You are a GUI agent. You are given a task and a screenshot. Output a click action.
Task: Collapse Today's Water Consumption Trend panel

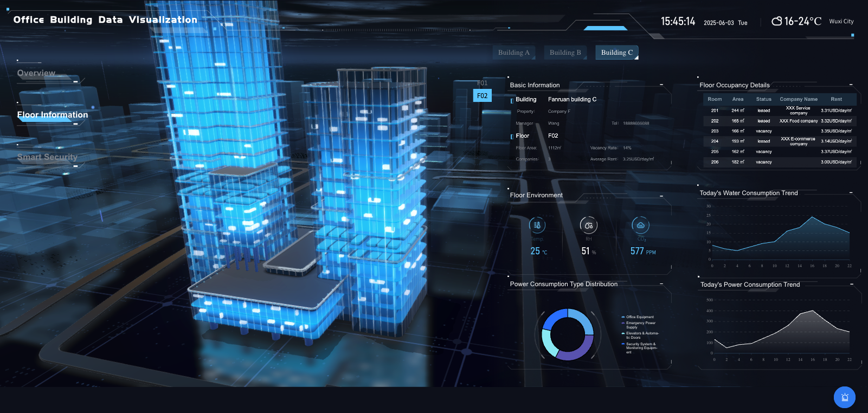tap(851, 192)
